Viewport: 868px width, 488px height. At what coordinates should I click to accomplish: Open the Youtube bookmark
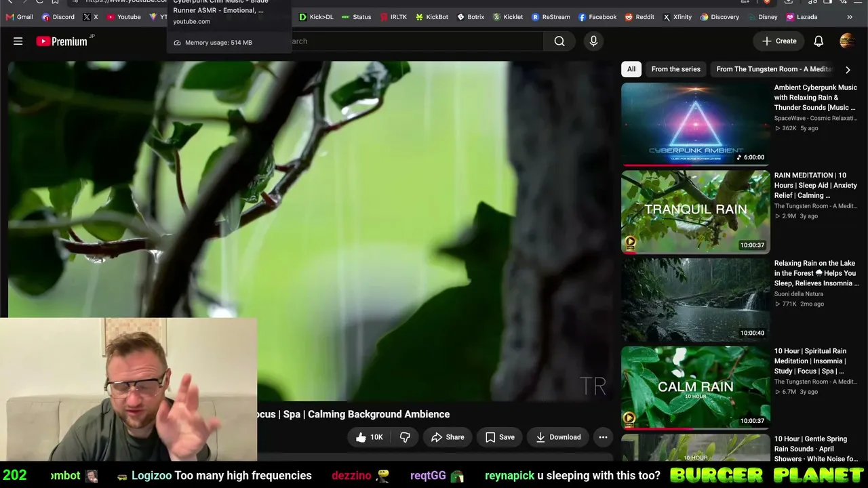pyautogui.click(x=124, y=17)
